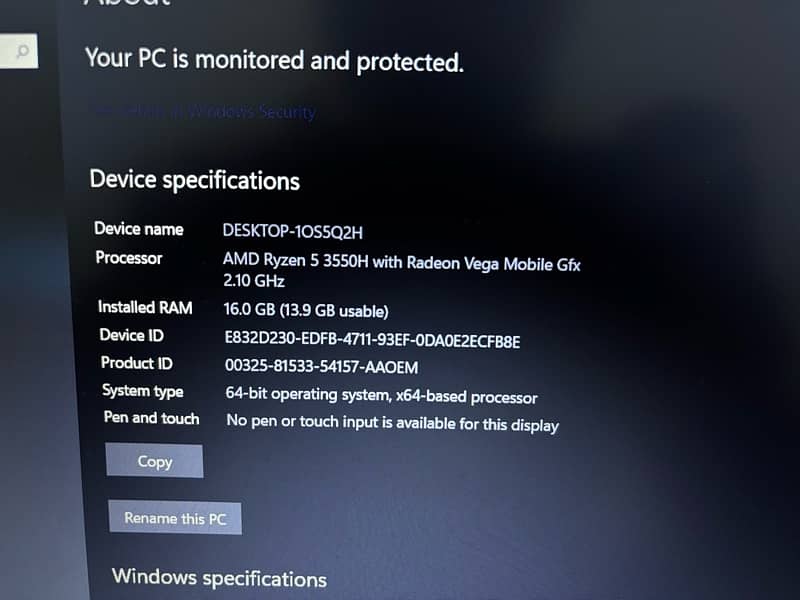Click the AMD Ryzen 5 3550H processor text

tap(402, 262)
